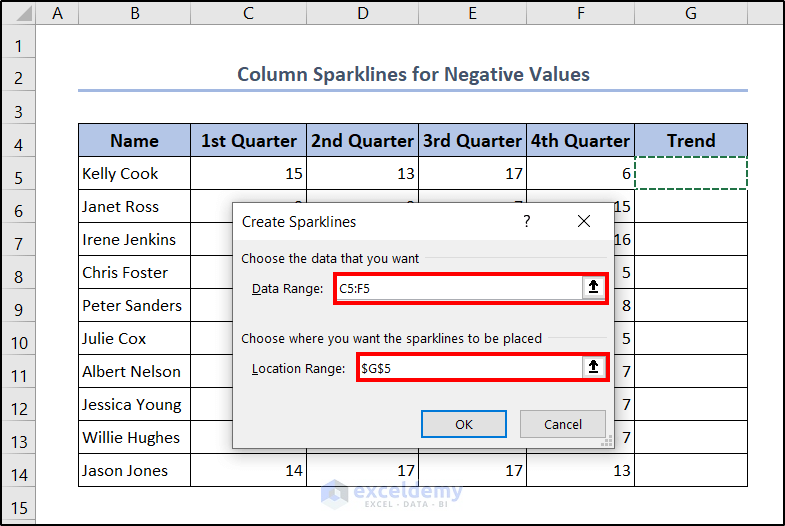The height and width of the screenshot is (526, 785).
Task: Select column G header
Action: [x=691, y=13]
